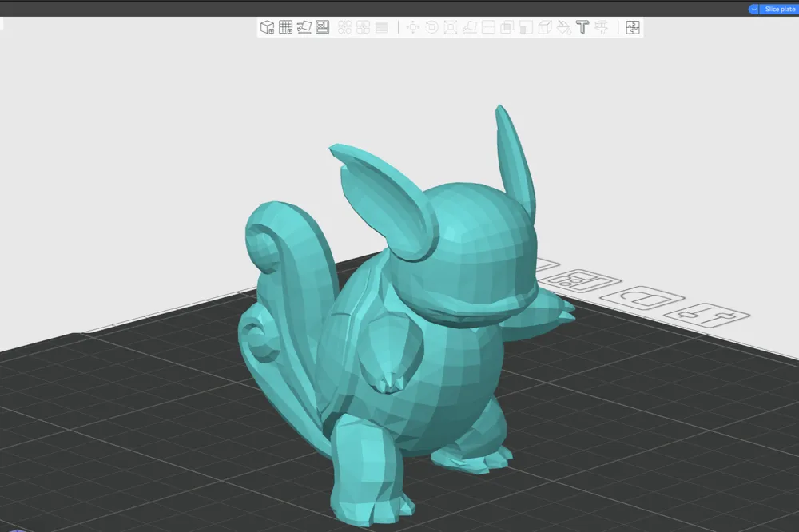Mirror the selected model
The height and width of the screenshot is (532, 799).
(524, 27)
